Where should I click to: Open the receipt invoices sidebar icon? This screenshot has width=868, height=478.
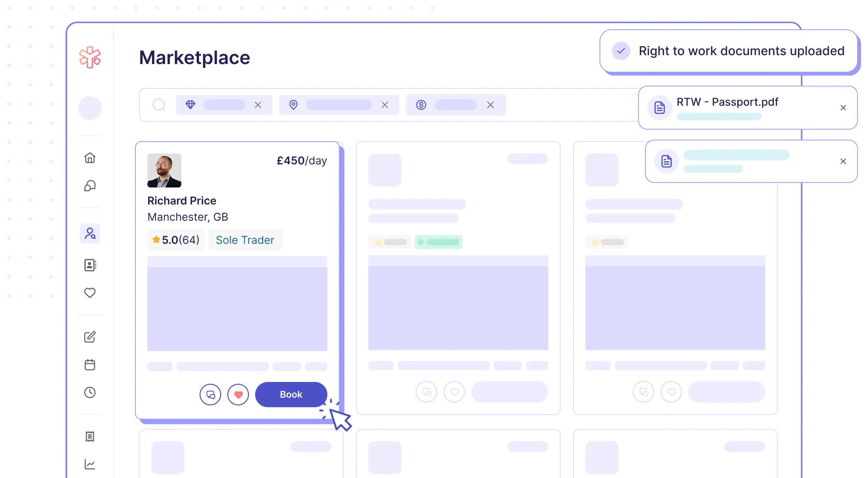tap(90, 436)
